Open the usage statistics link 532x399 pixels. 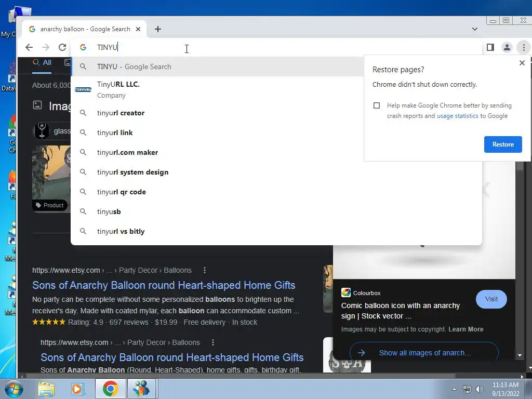(x=457, y=116)
